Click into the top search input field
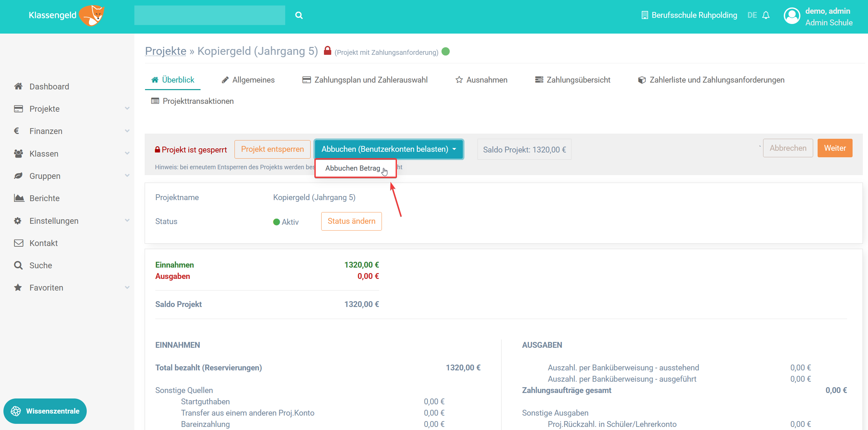The image size is (868, 430). pos(209,15)
